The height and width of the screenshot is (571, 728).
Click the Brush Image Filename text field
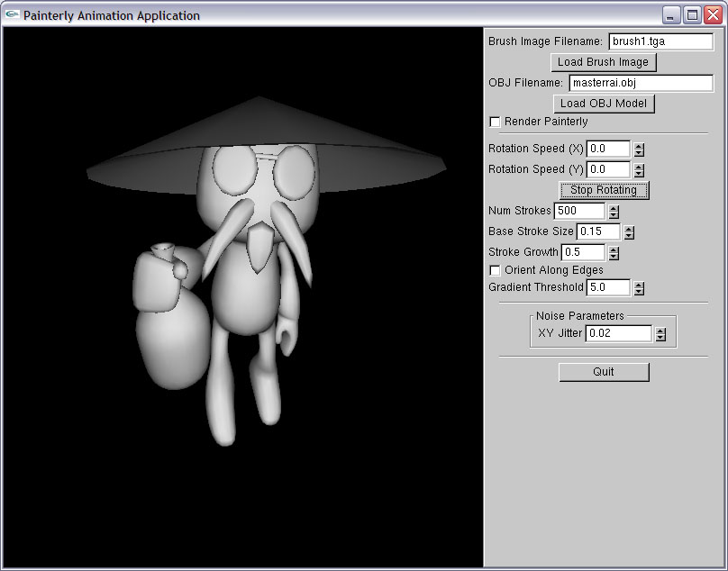tap(660, 41)
